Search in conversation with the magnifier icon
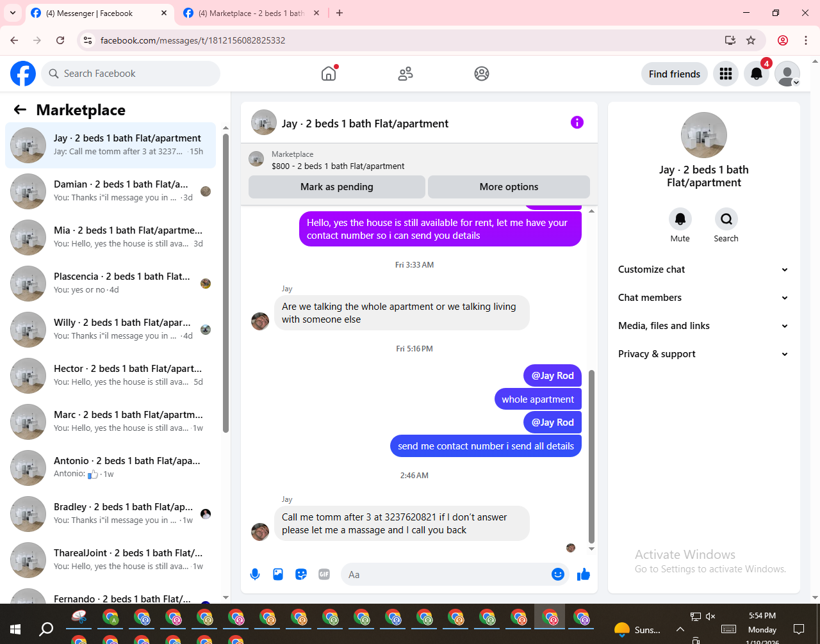This screenshot has height=644, width=820. pos(726,219)
